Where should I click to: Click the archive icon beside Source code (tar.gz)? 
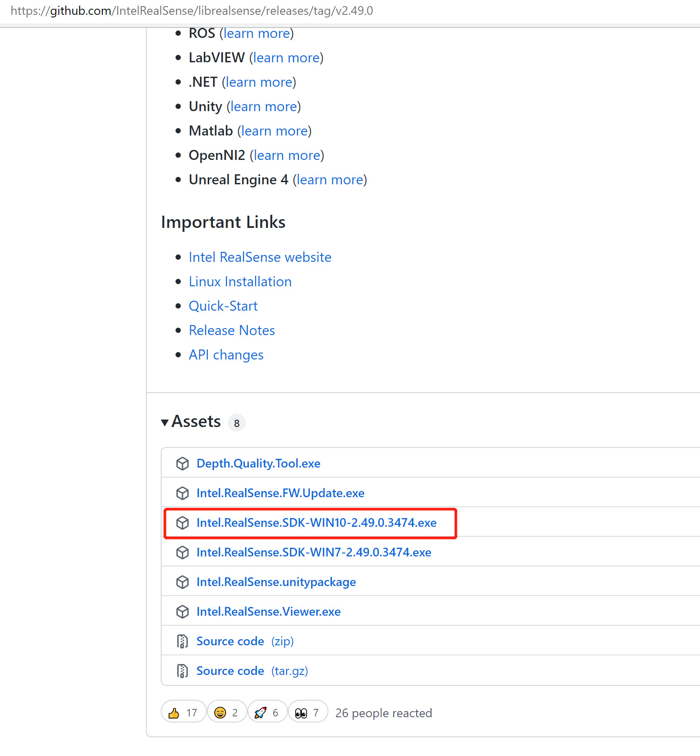tap(183, 671)
